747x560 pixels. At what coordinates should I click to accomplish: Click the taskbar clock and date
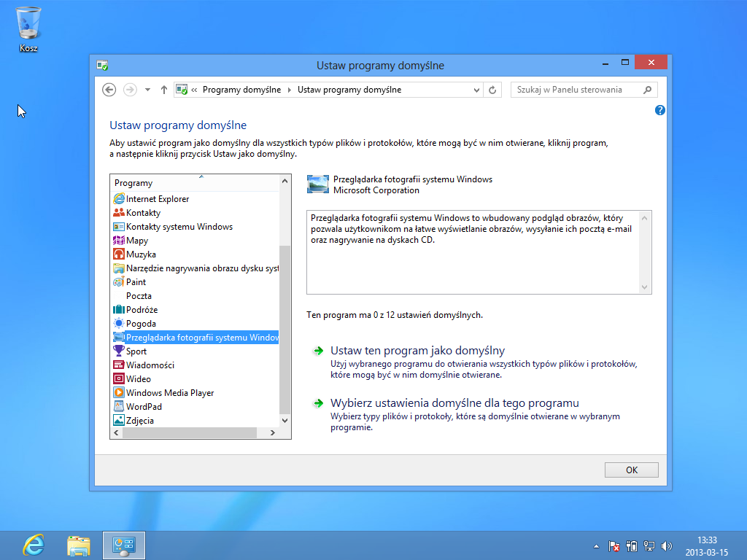[x=707, y=546]
